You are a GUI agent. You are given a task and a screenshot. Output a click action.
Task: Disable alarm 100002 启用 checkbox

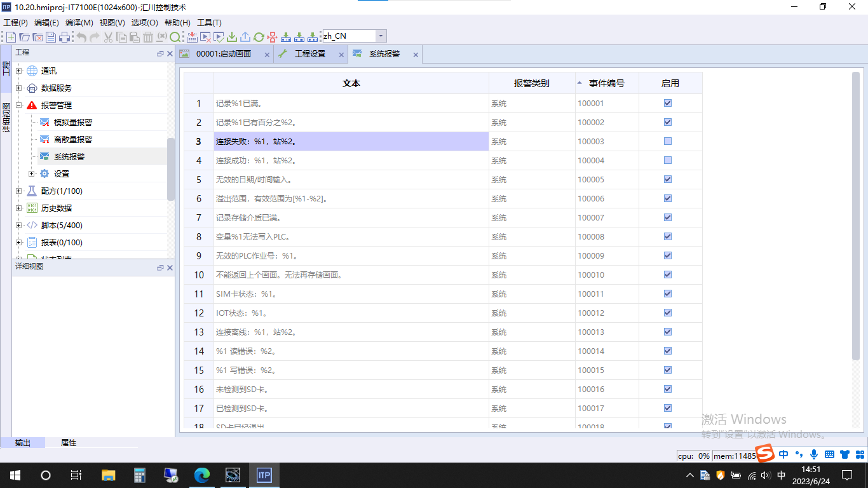(668, 122)
